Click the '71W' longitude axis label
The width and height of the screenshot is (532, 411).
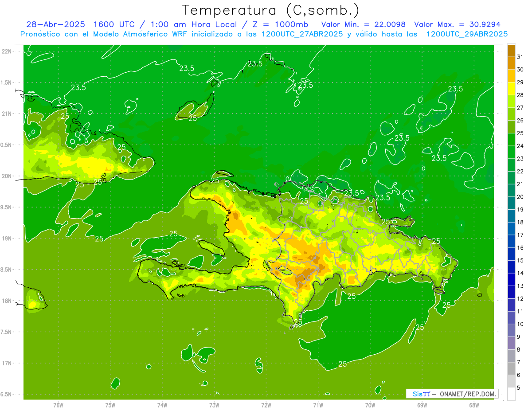[318, 405]
